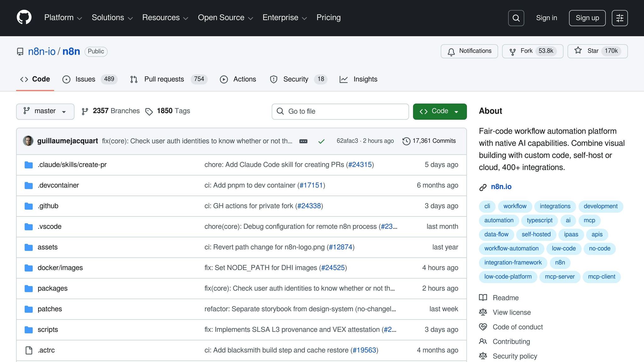Open the packages folder
The width and height of the screenshot is (644, 362).
53,288
